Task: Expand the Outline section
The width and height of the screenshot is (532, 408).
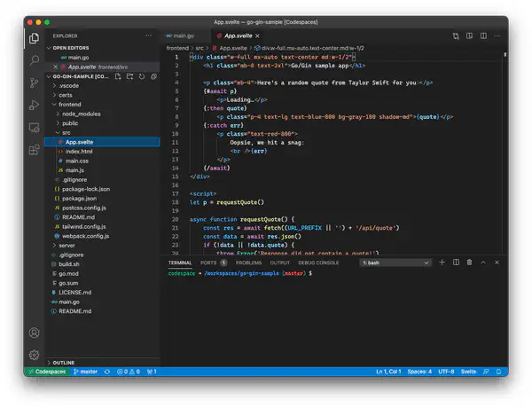Action: click(64, 362)
